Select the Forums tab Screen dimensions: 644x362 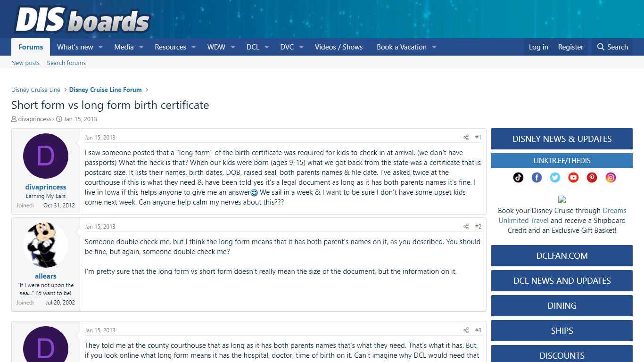point(31,47)
